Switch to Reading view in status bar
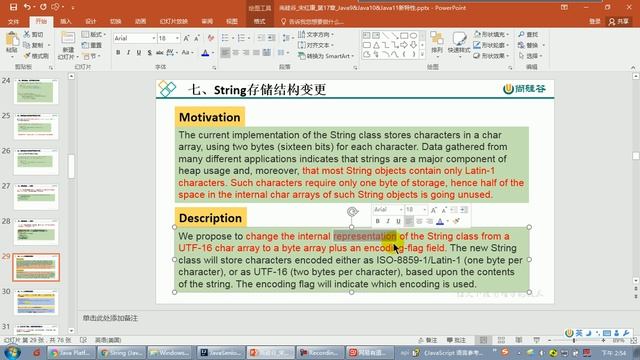The image size is (640, 360). point(519,340)
